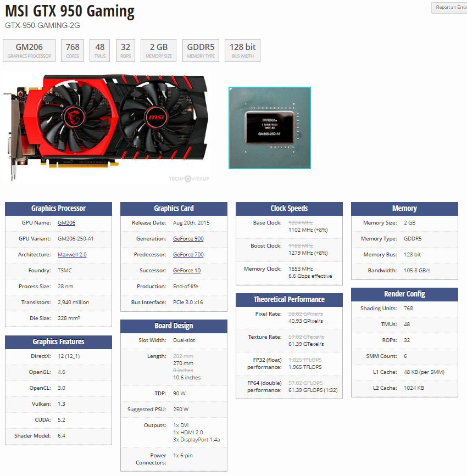Click the Texture Rate value 61.39 GTexel/s
Image resolution: width=467 pixels, height=476 pixels.
pos(306,344)
